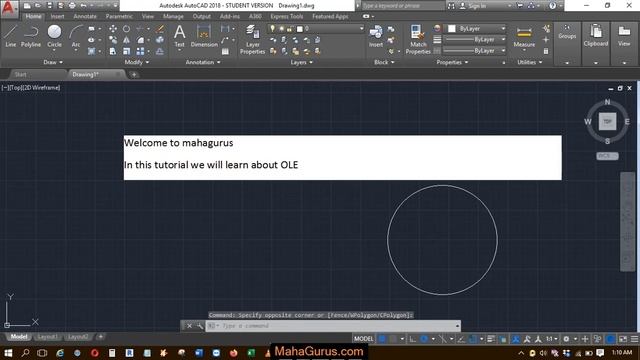
Task: Add a new drawing tab with plus
Action: point(134,74)
